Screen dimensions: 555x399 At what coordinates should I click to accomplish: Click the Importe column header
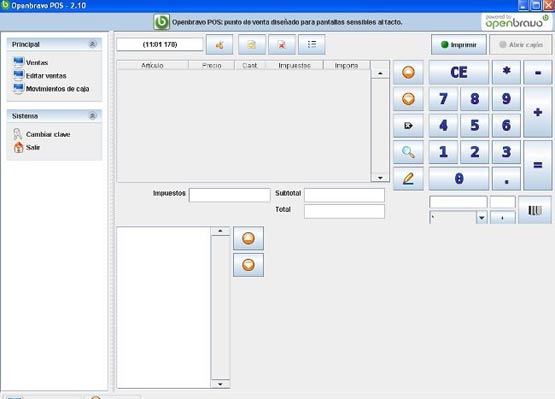(x=347, y=65)
